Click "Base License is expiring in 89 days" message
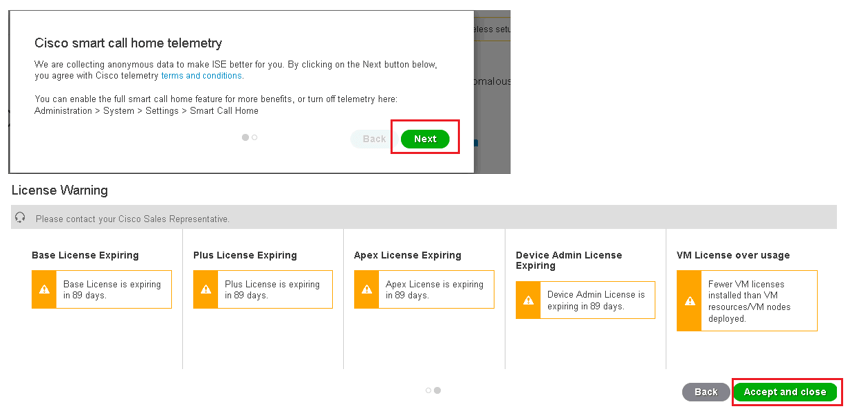The image size is (851, 415). [112, 290]
